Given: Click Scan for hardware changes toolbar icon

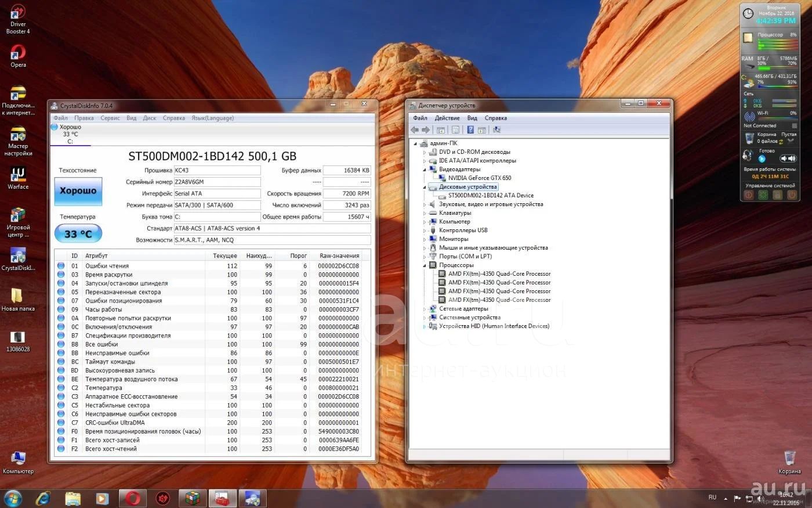Looking at the screenshot, I should (x=496, y=130).
